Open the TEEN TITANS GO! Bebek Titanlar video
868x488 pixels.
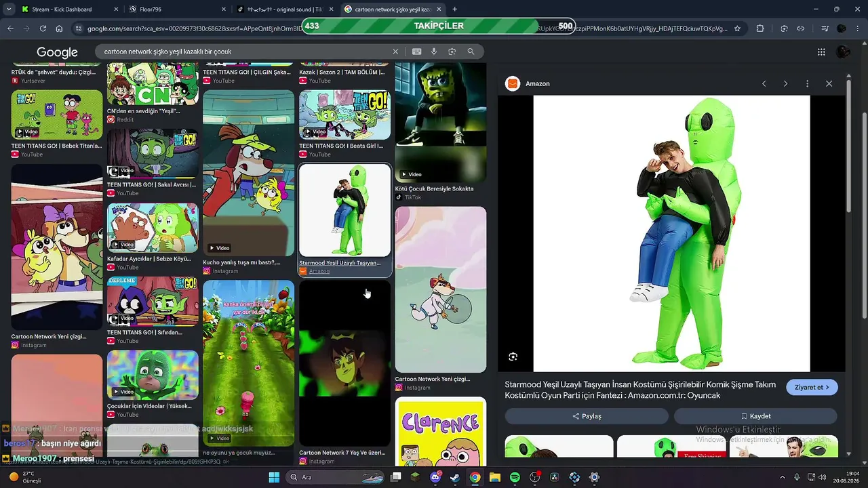coord(57,115)
